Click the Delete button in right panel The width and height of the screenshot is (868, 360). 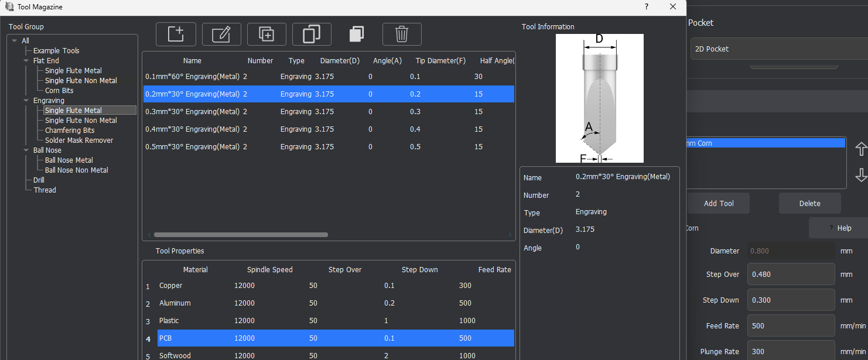pos(810,203)
